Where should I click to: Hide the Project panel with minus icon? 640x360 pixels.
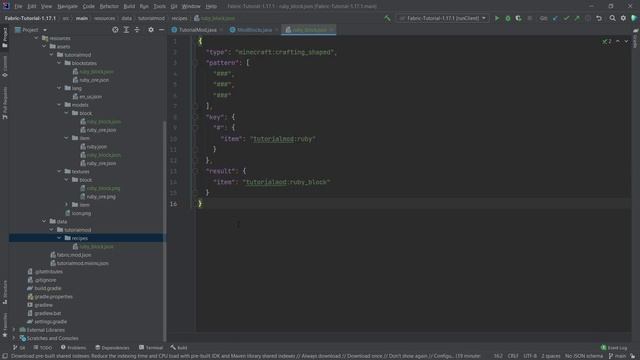tap(162, 30)
